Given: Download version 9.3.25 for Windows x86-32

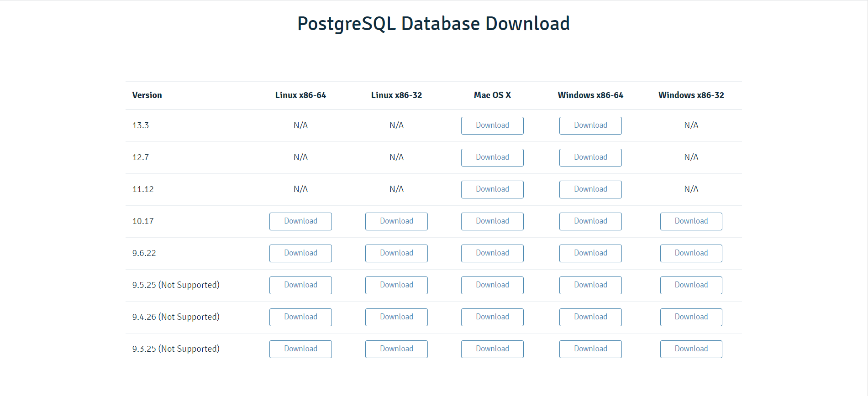Looking at the screenshot, I should tap(691, 349).
